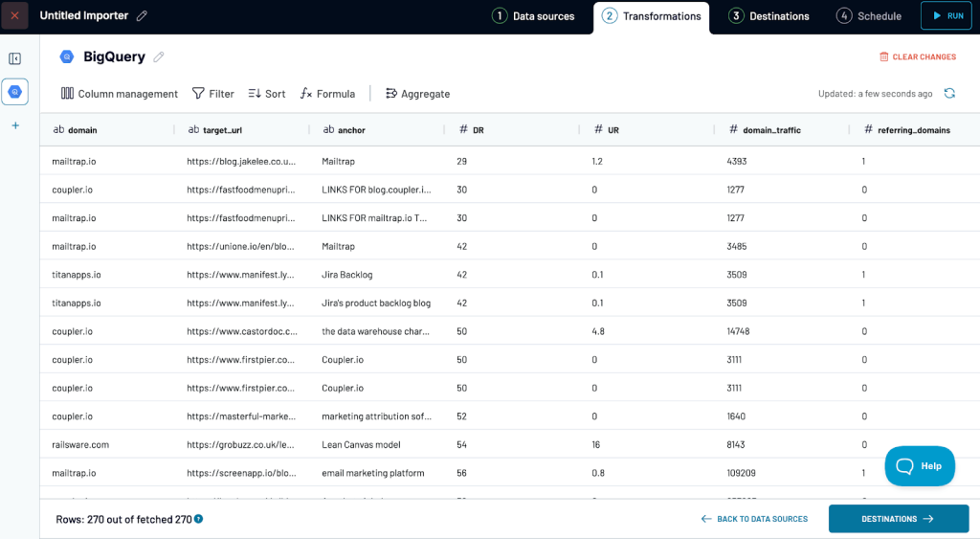980x539 pixels.
Task: Select the UR value 4.8
Action: tap(598, 331)
